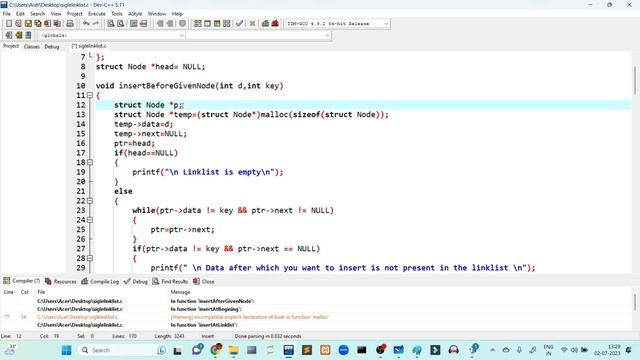Click the Redo toolbar icon
This screenshot has width=640, height=360.
96,24
